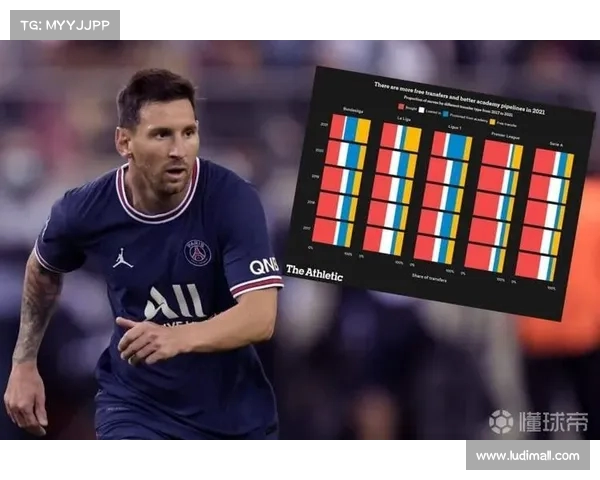Screen dimensions: 600x480
Task: Select the 懂球帝 watermark text
Action: coord(551,422)
